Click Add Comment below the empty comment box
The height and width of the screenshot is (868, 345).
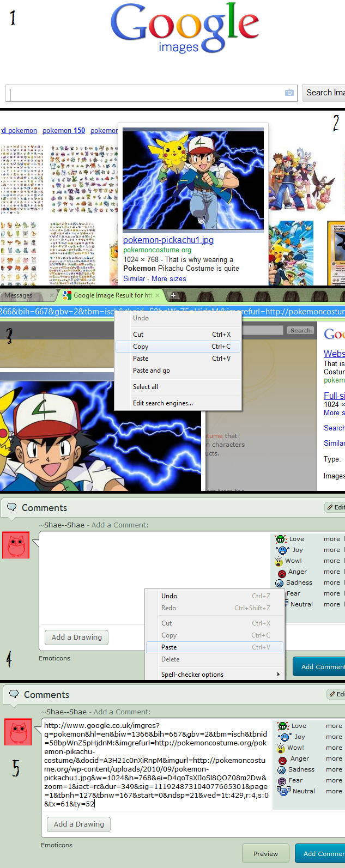(x=319, y=667)
